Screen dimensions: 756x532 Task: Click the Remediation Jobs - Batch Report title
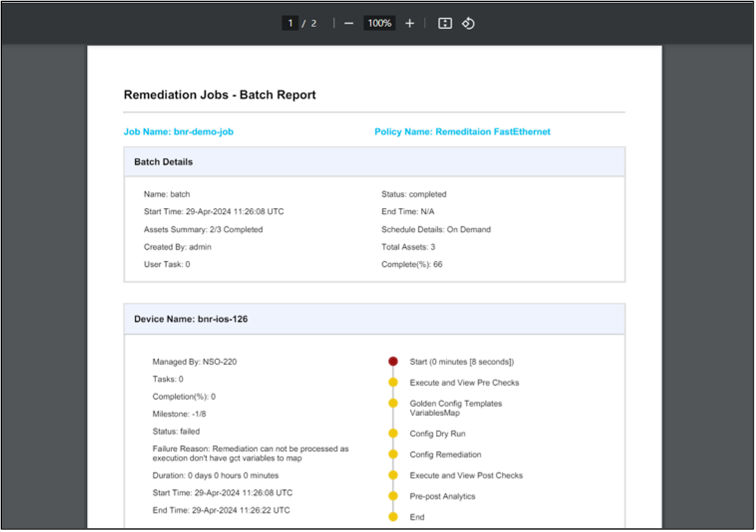point(219,95)
